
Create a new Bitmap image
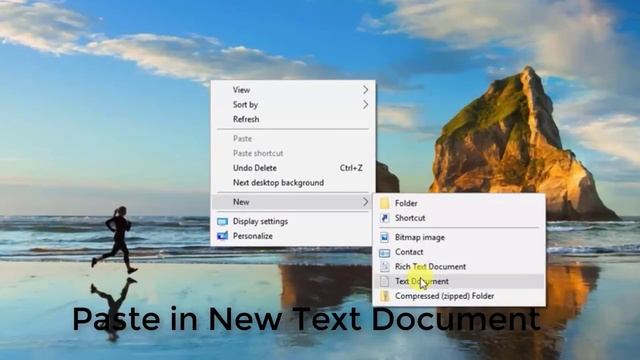point(459,237)
